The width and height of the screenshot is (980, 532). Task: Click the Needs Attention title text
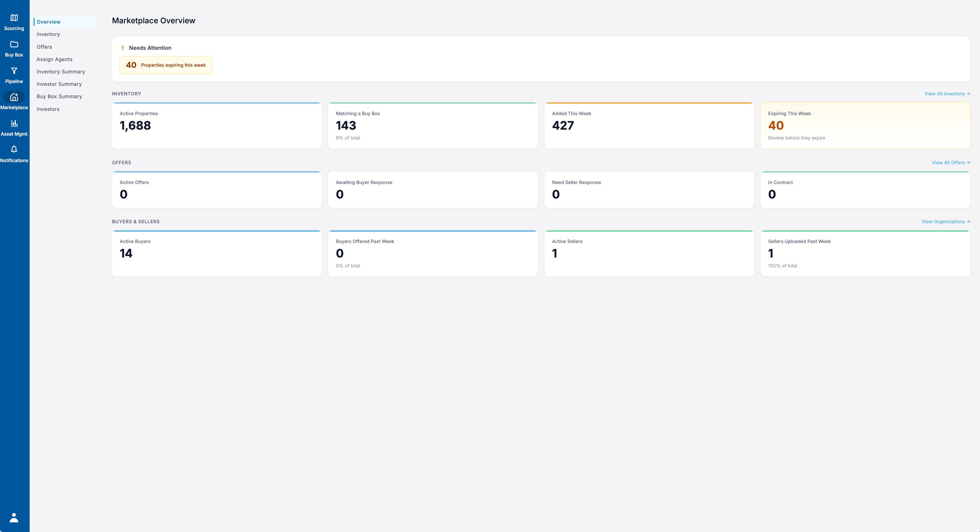(x=150, y=48)
